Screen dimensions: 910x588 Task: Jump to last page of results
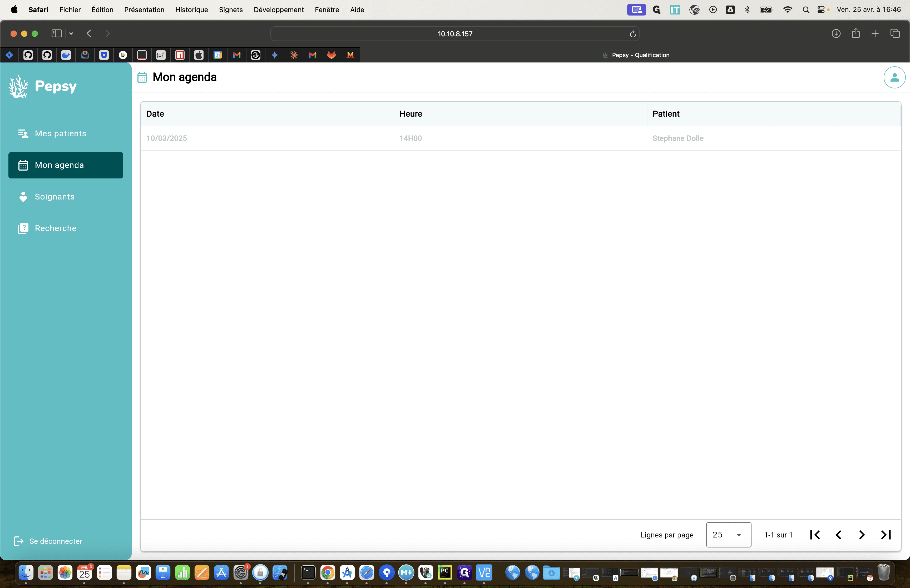click(x=886, y=535)
